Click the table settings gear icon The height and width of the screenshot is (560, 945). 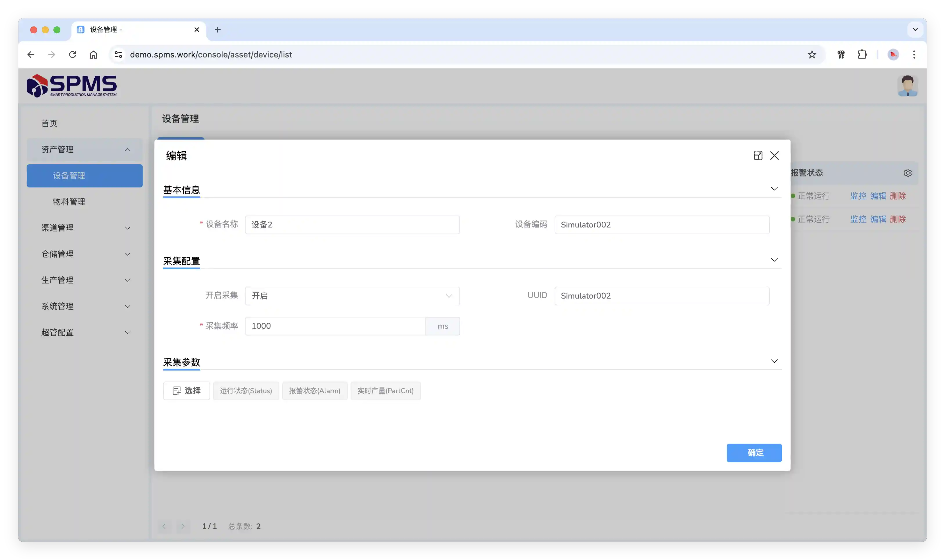[908, 173]
